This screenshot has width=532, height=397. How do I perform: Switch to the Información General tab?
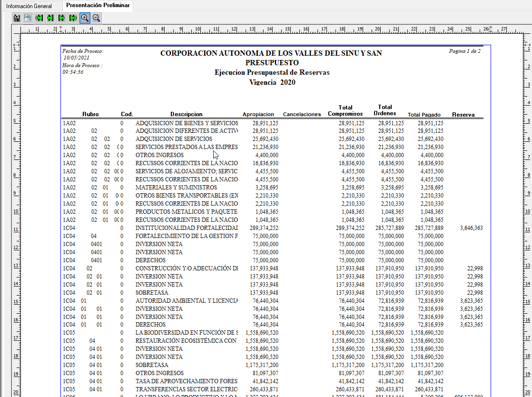pos(29,6)
